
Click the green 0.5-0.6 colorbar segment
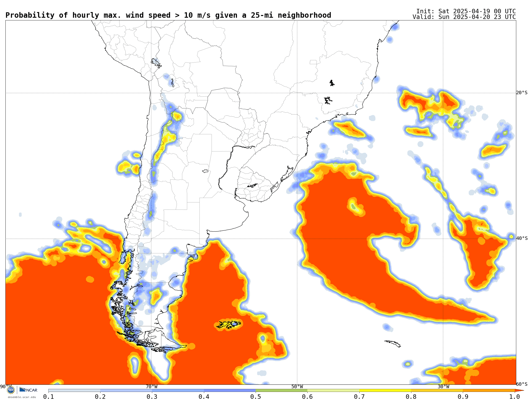[282, 390]
